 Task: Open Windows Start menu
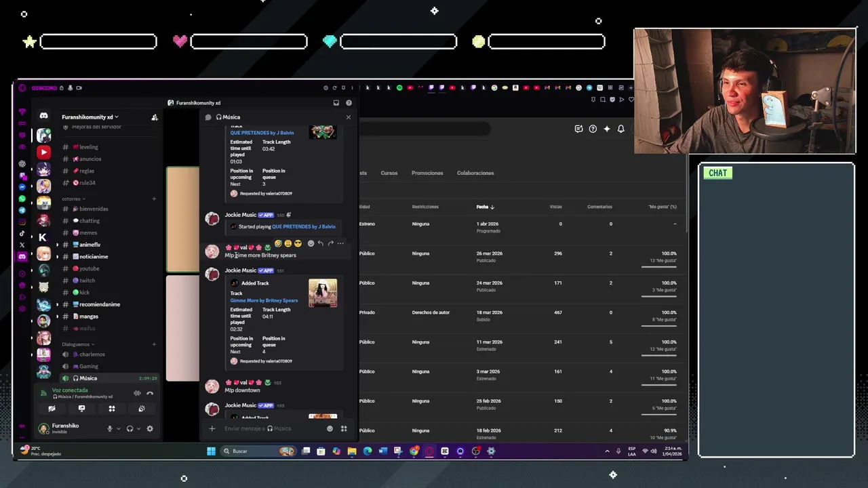211,451
